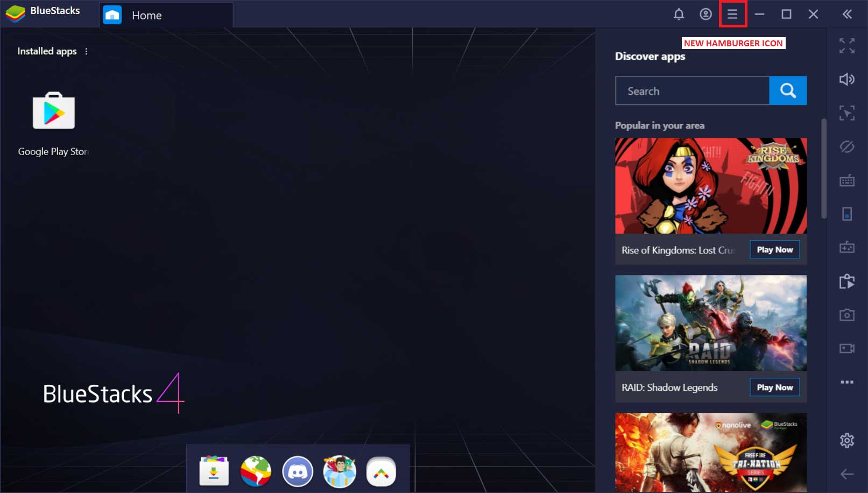Viewport: 868px width, 493px height.
Task: Open BlueStacks settings gear
Action: click(846, 440)
